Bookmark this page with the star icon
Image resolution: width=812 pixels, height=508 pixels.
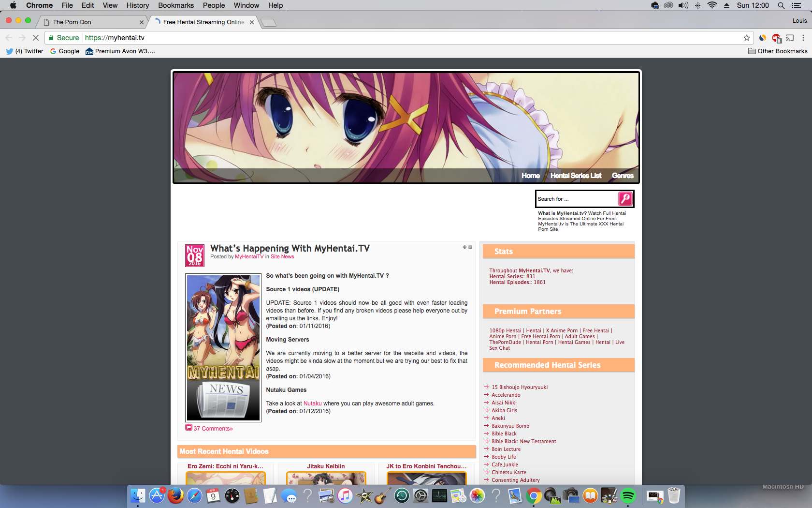747,38
